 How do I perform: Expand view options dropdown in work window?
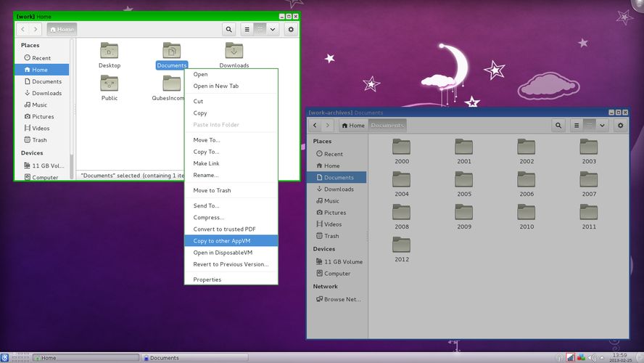(x=272, y=29)
